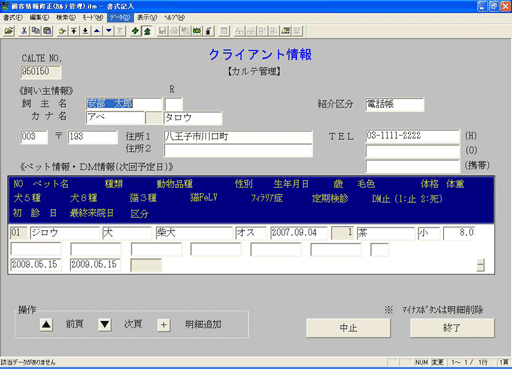Click the weight field 8.0
512x369 pixels.
[x=459, y=233]
